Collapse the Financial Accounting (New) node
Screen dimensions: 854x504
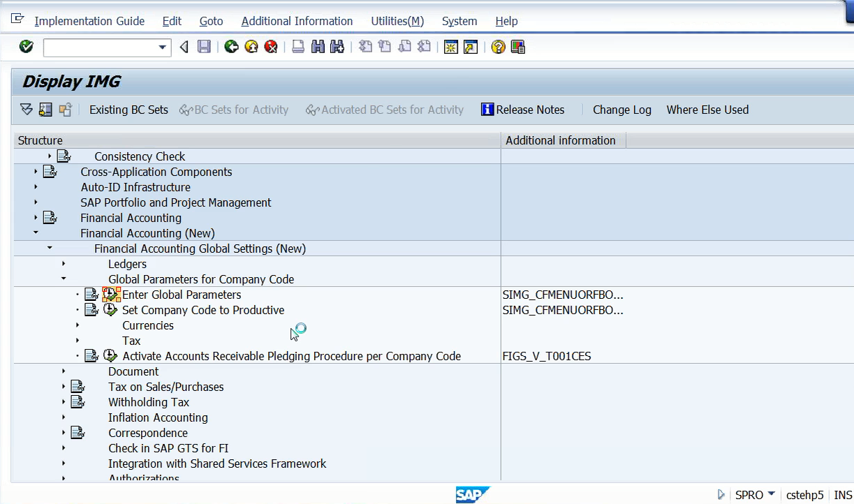[36, 233]
